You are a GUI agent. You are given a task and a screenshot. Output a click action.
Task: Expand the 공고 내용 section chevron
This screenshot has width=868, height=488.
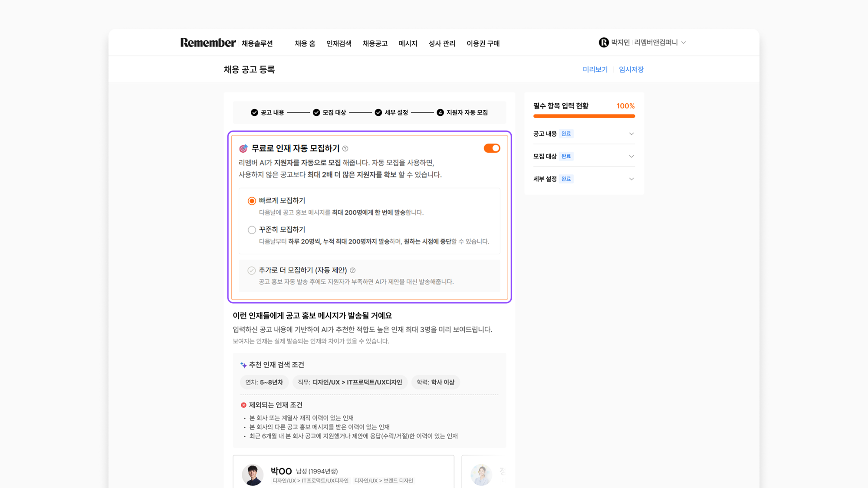point(631,134)
